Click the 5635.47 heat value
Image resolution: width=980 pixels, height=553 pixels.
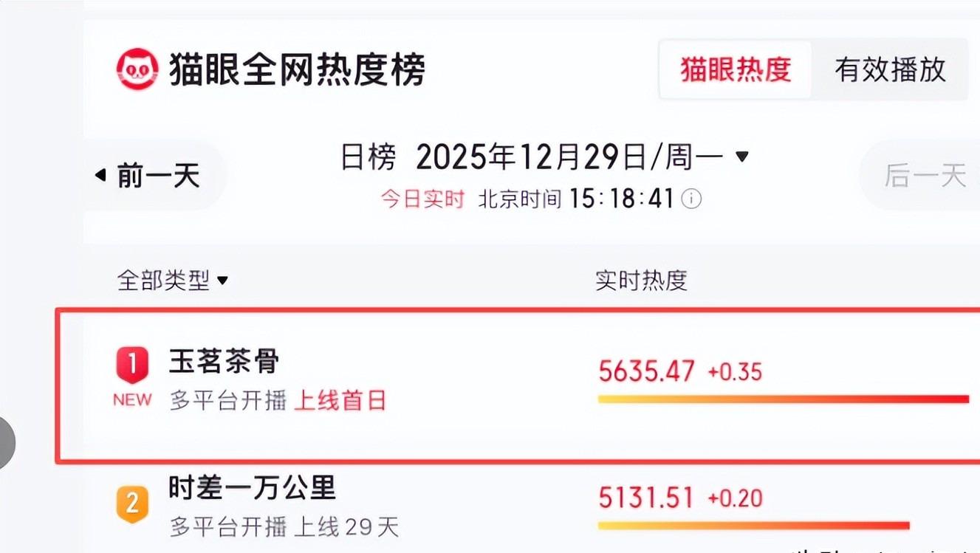tap(647, 371)
